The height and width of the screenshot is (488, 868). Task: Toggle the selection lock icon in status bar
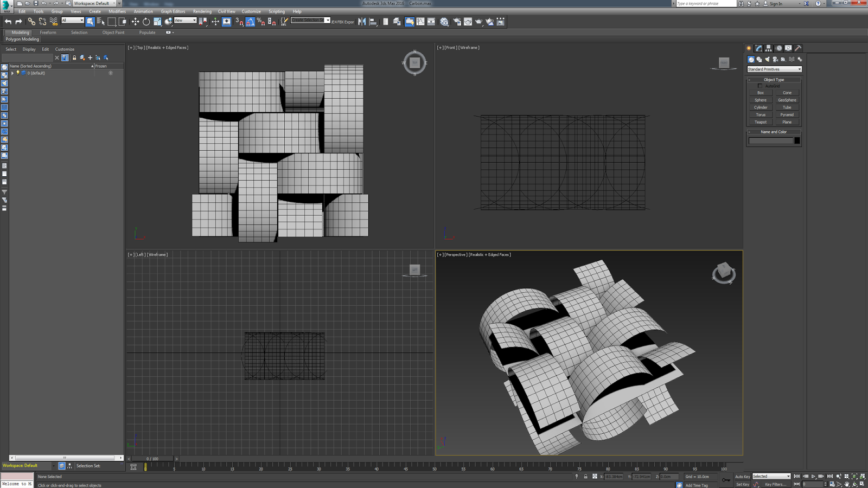point(585,477)
